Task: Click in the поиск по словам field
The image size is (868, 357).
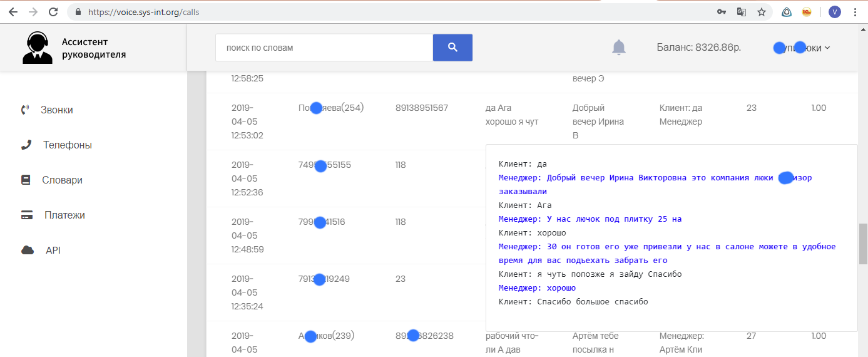Action: pyautogui.click(x=324, y=48)
